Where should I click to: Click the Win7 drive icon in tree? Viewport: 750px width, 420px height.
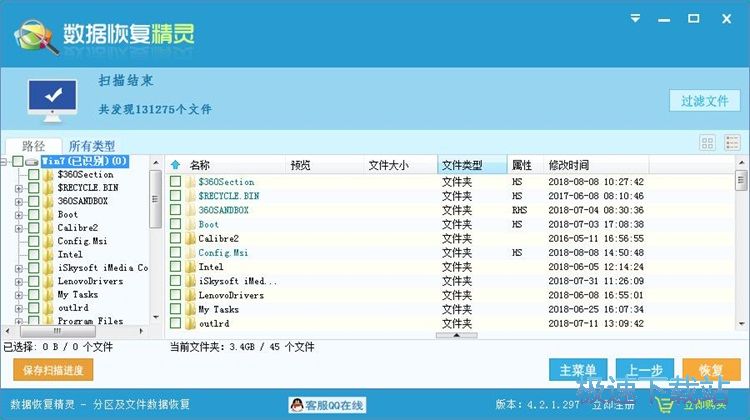coord(32,161)
